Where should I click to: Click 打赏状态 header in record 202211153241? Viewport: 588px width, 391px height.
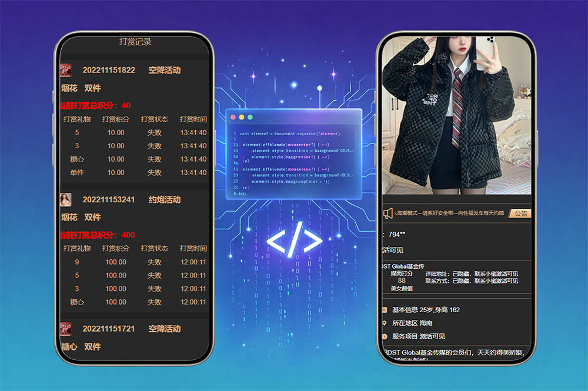[x=155, y=248]
